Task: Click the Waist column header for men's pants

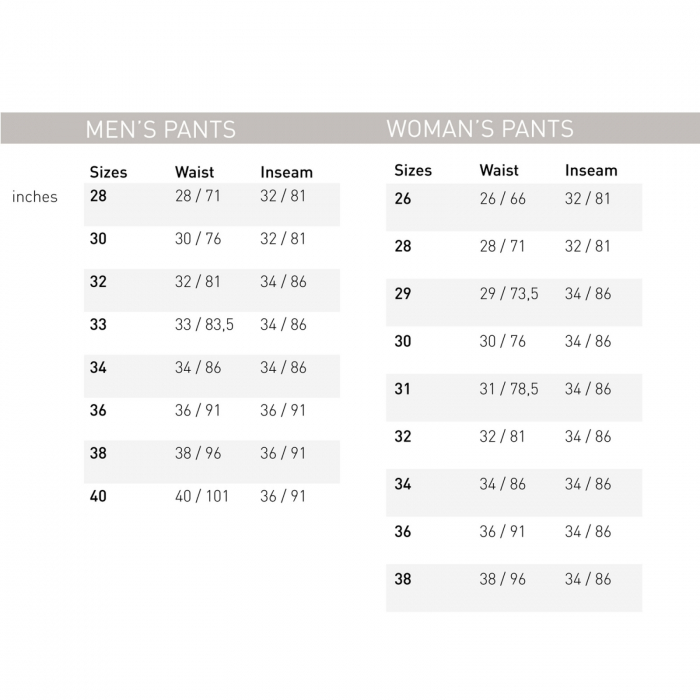Action: point(194,172)
